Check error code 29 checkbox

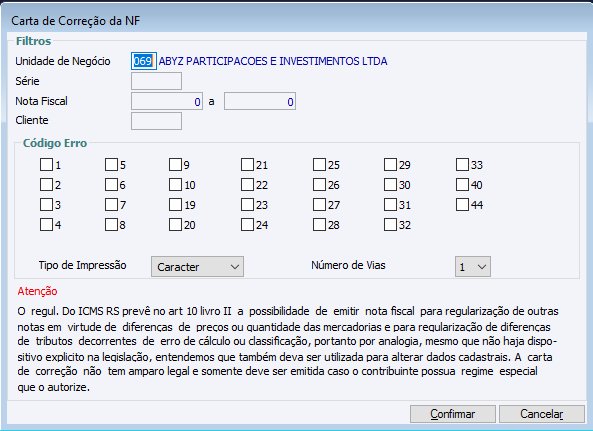click(x=390, y=164)
